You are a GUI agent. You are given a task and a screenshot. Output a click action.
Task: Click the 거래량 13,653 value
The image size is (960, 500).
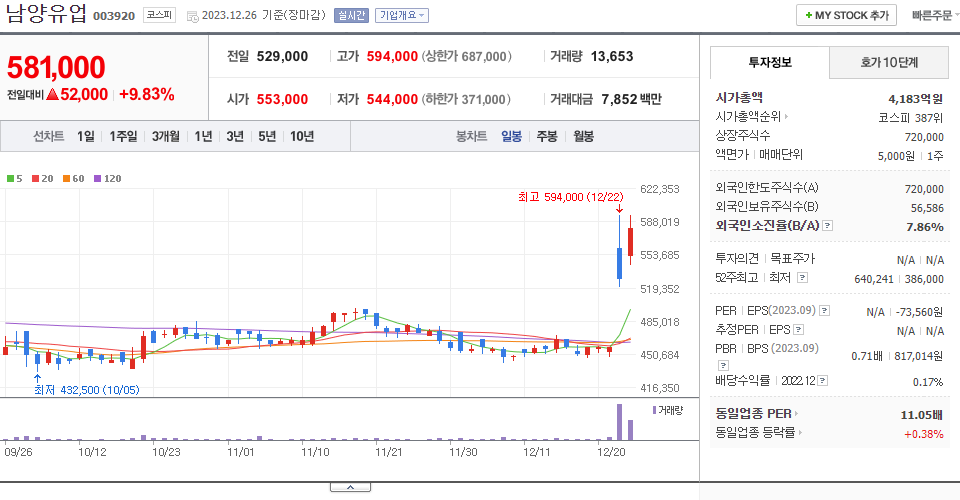(612, 56)
